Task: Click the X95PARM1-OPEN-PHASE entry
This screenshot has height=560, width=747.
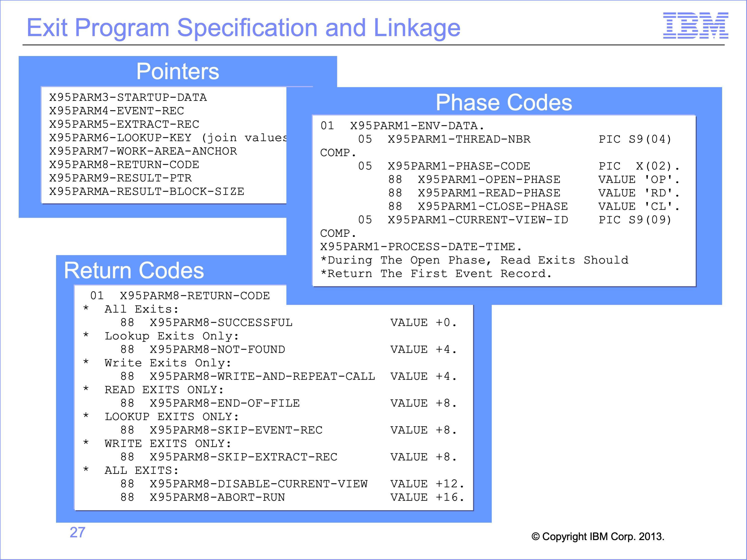Action: pyautogui.click(x=489, y=180)
